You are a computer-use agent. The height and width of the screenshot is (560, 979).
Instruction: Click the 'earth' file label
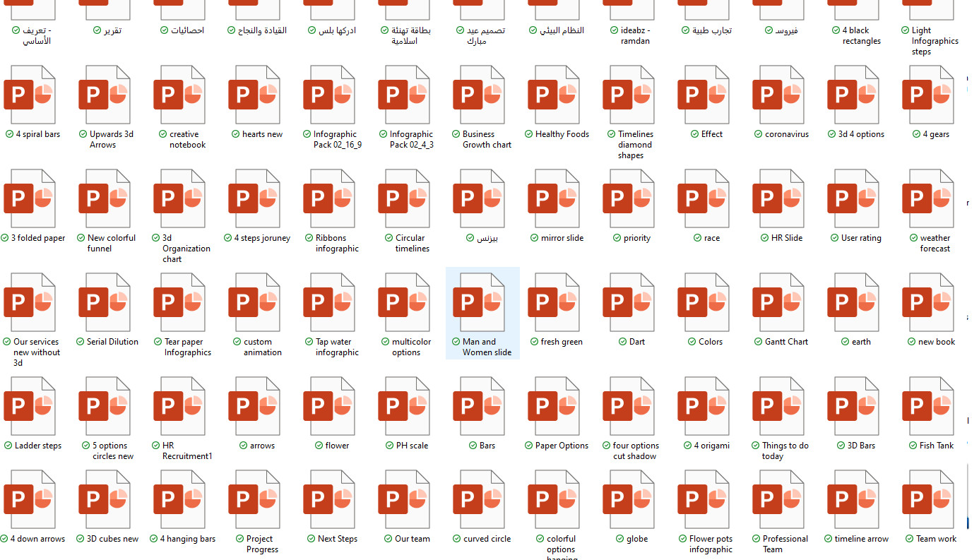[861, 342]
